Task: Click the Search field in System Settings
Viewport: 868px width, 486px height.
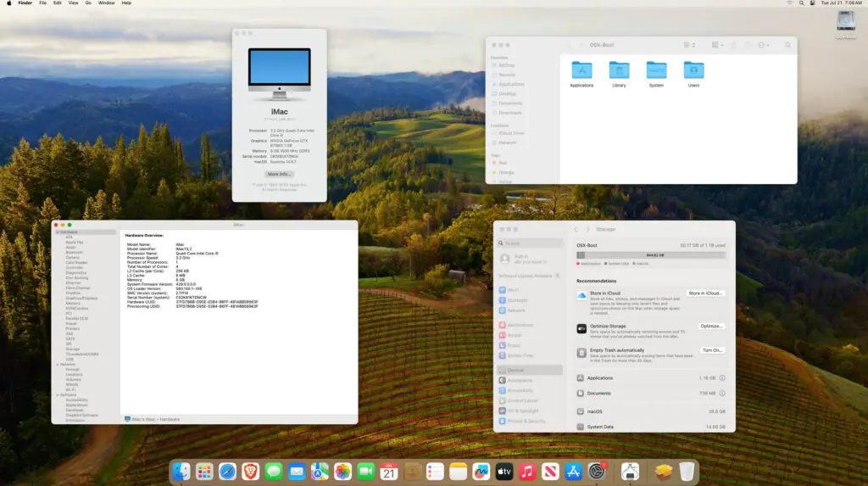Action: [531, 243]
